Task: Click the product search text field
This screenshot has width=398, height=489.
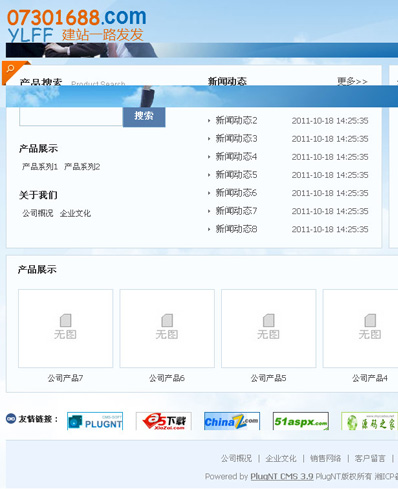Action: coord(71,117)
